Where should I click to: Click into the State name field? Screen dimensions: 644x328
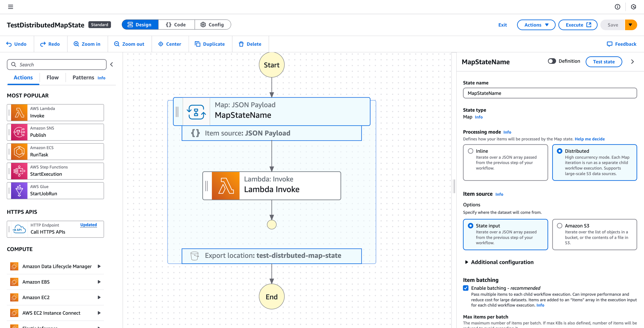click(550, 93)
